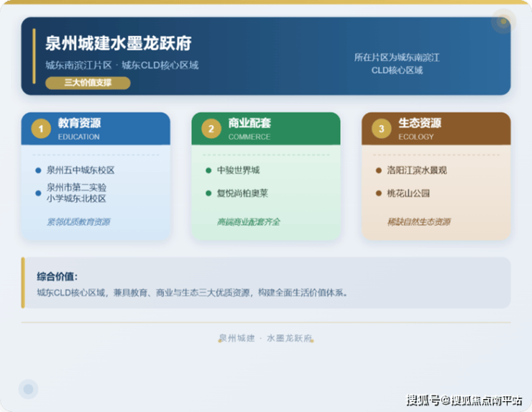This screenshot has width=532, height=412.
Task: Click the 泉州城建水墨龙跃府 main title
Action: pos(119,43)
